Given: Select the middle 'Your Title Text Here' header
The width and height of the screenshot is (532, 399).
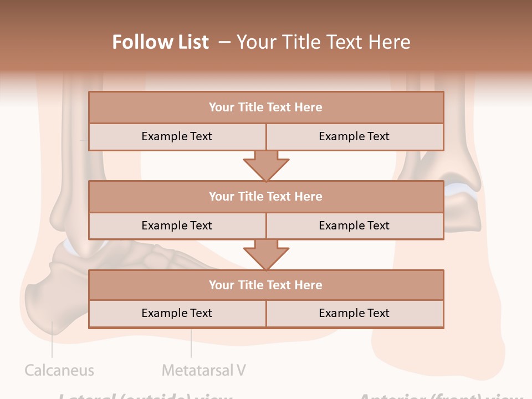Looking at the screenshot, I should pyautogui.click(x=266, y=196).
